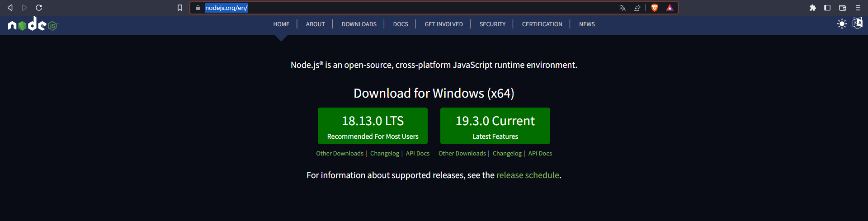Click the padlock site security icon
The image size is (868, 221).
pyautogui.click(x=198, y=8)
